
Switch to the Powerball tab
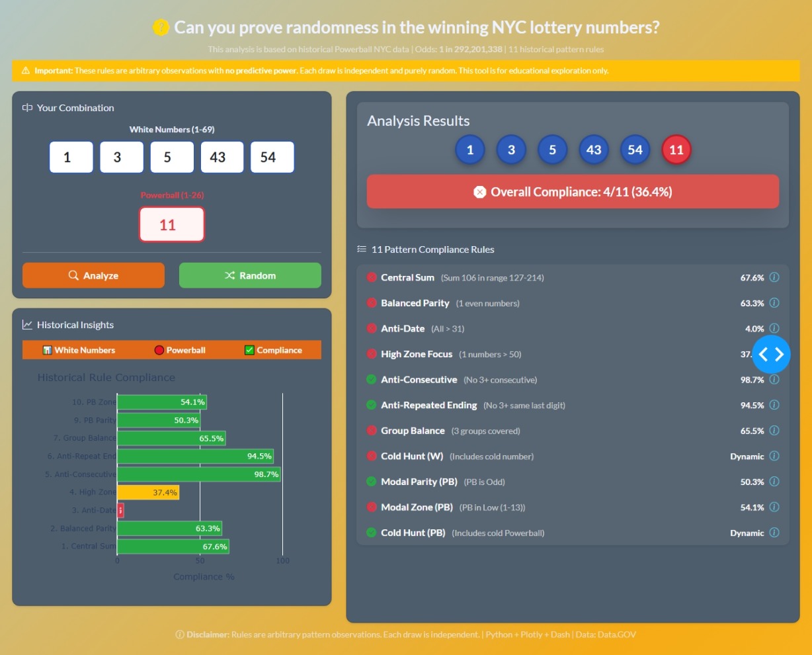pyautogui.click(x=180, y=350)
